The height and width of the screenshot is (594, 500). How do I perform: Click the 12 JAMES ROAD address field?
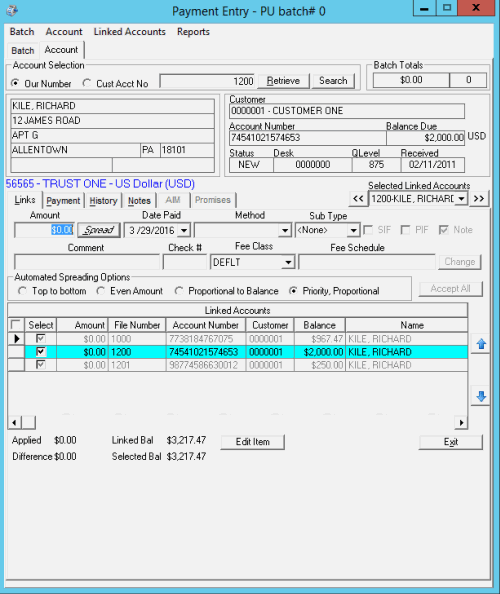112,120
